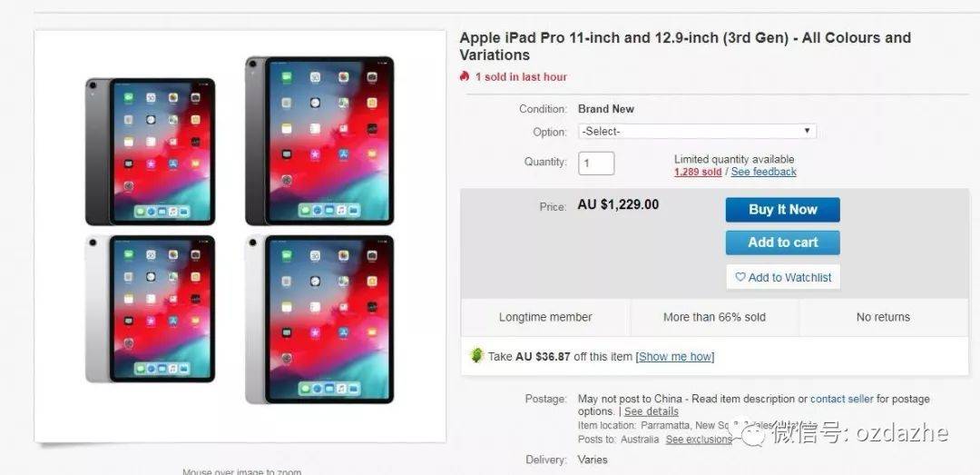Viewport: 980px width, 475px height.
Task: Click the Buy It Now button
Action: [x=782, y=210]
